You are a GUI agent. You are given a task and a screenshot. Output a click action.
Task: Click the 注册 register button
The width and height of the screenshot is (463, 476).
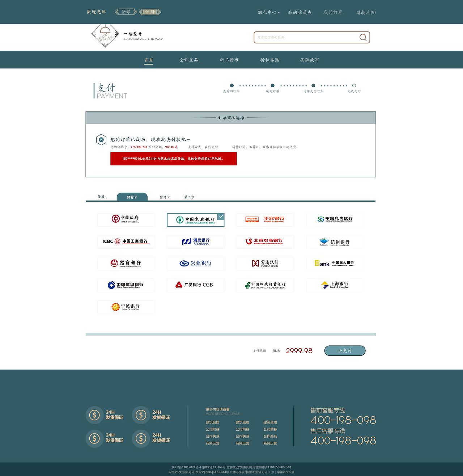pos(150,12)
